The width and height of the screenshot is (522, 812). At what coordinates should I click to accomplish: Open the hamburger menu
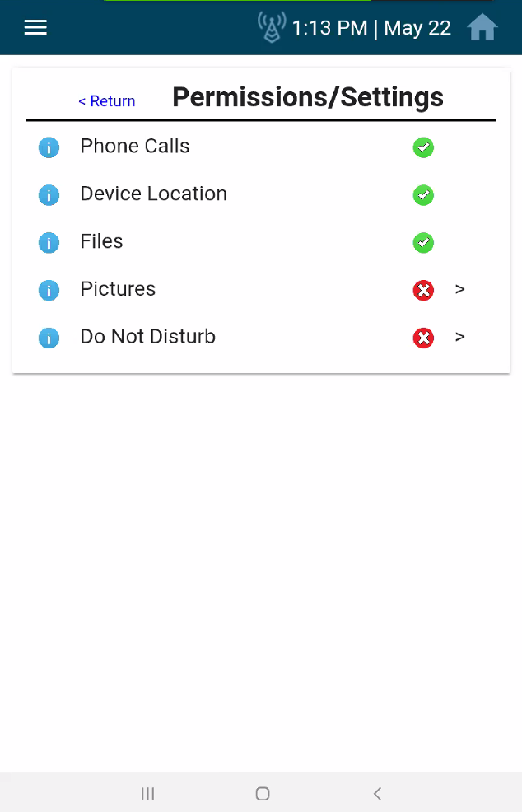pos(35,27)
